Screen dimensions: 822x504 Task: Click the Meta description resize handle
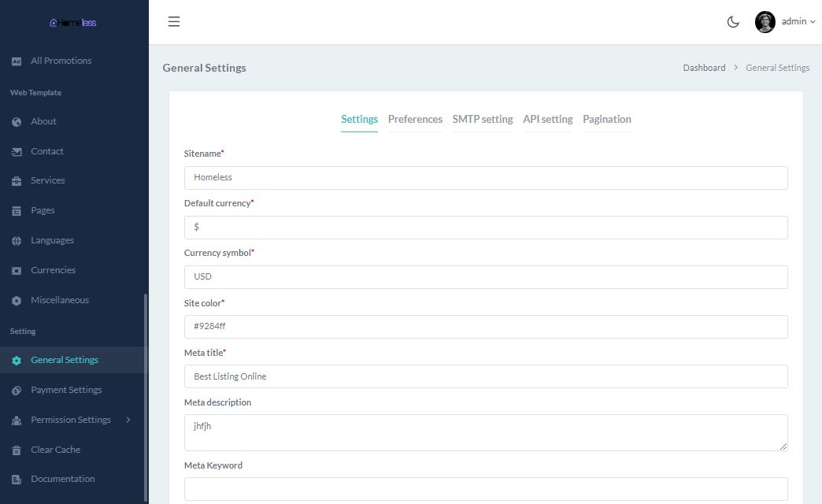[x=783, y=447]
